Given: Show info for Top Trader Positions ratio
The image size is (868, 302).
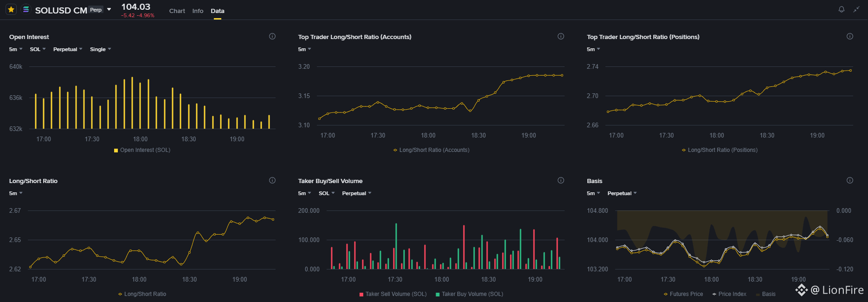Looking at the screenshot, I should [850, 36].
